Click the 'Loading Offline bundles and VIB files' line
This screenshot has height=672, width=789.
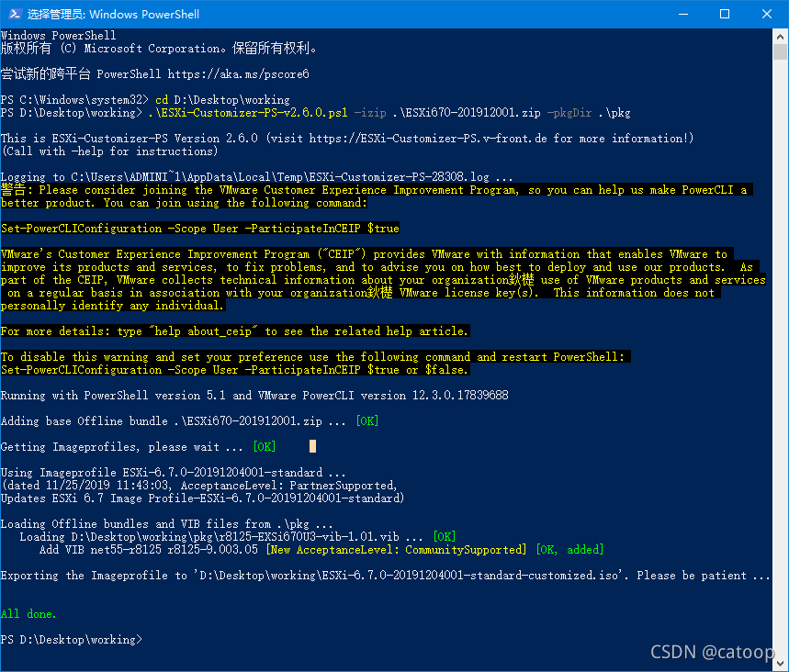pyautogui.click(x=166, y=524)
